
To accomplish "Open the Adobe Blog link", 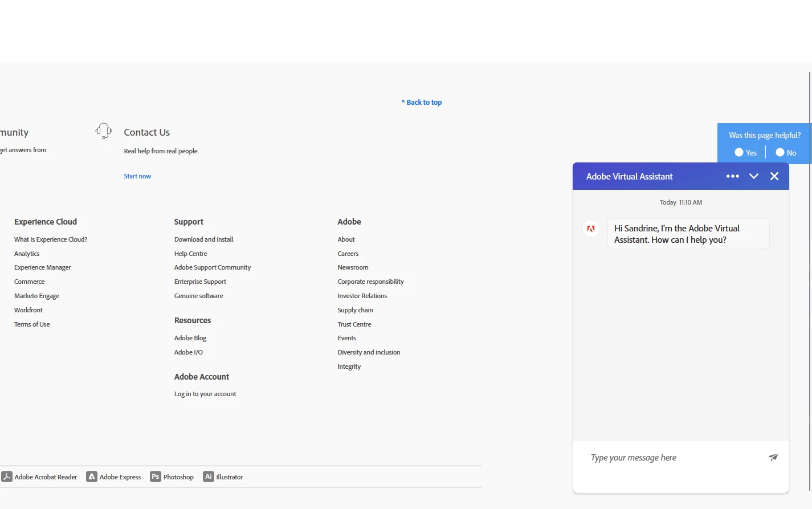I will (190, 338).
